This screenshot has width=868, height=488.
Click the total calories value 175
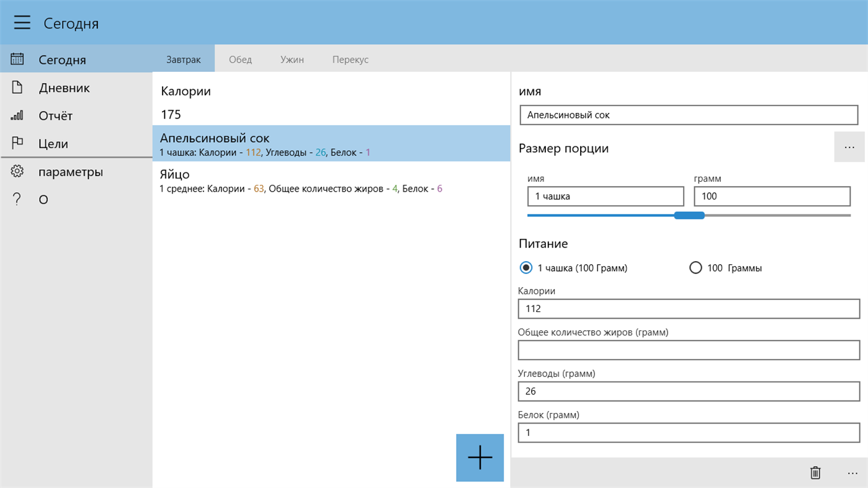click(x=171, y=115)
